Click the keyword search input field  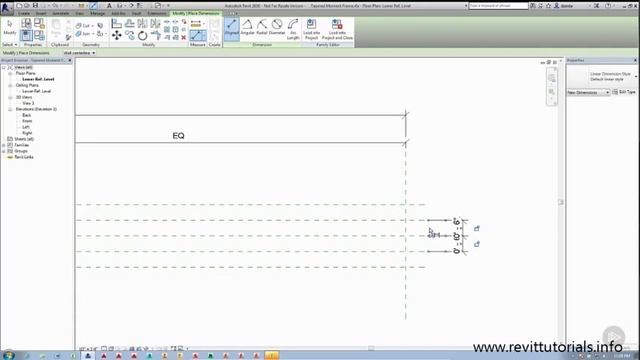(498, 6)
